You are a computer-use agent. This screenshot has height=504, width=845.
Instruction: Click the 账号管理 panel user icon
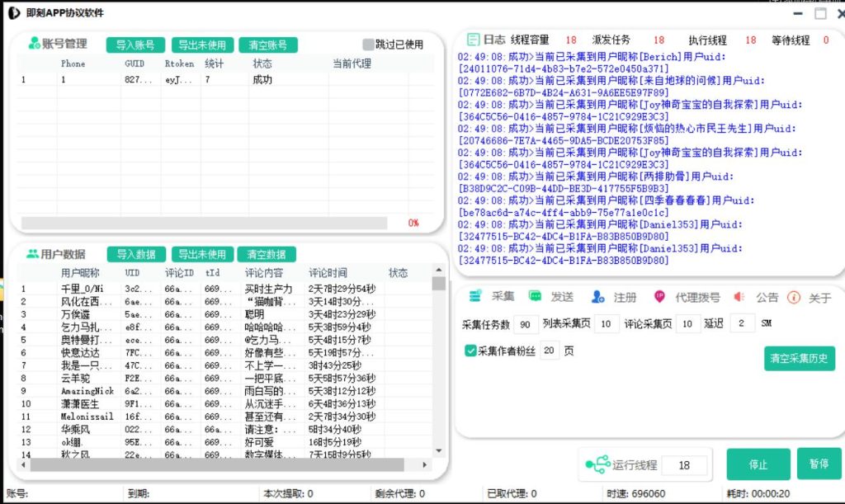point(35,45)
